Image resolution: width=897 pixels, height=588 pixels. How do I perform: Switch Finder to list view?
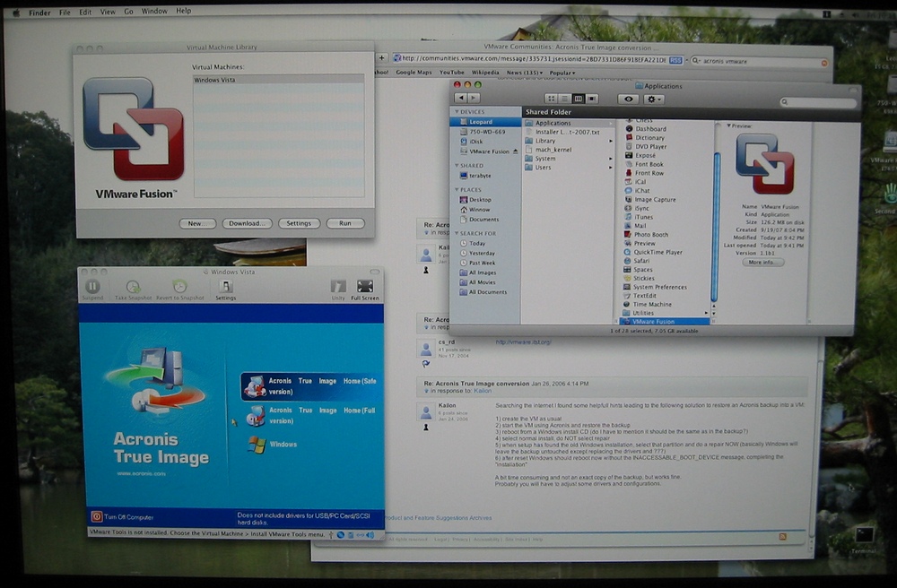click(564, 99)
